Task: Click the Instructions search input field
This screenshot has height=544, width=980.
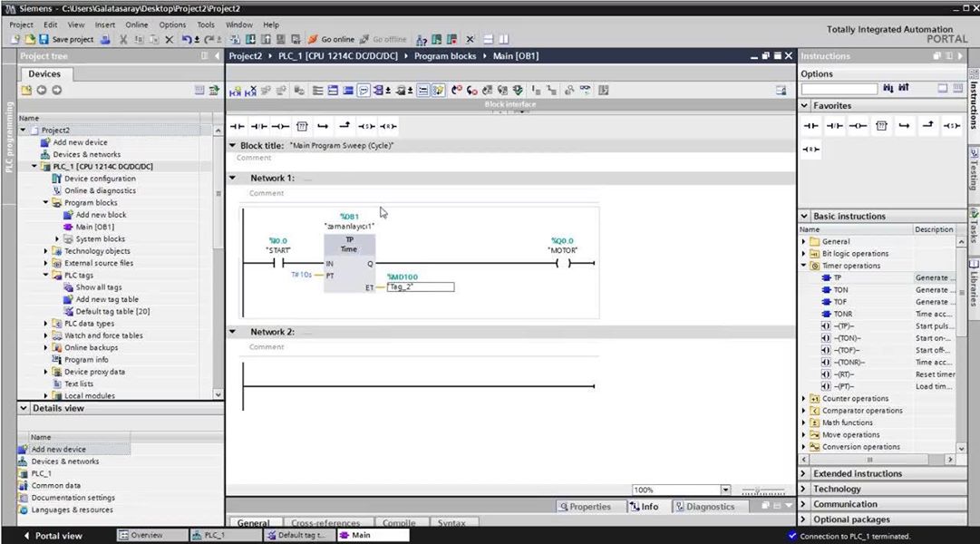Action: click(839, 89)
